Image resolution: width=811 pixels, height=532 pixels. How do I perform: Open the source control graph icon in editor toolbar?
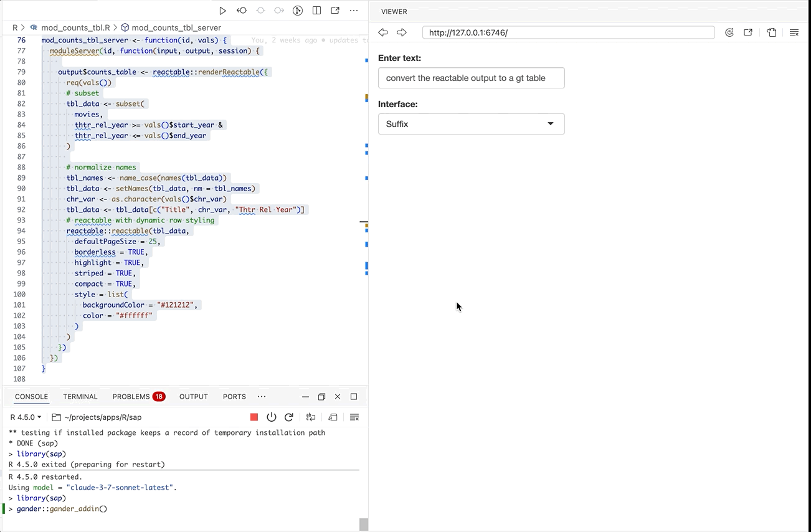click(298, 11)
